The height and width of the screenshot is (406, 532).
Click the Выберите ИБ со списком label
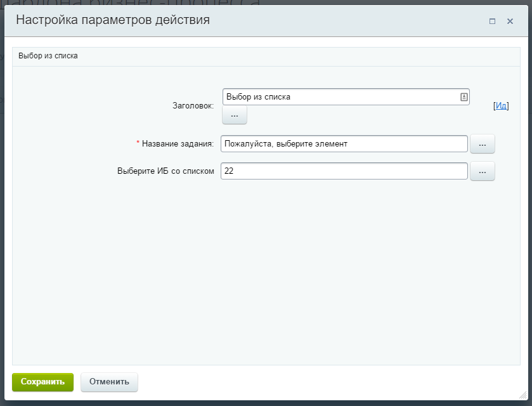point(166,171)
